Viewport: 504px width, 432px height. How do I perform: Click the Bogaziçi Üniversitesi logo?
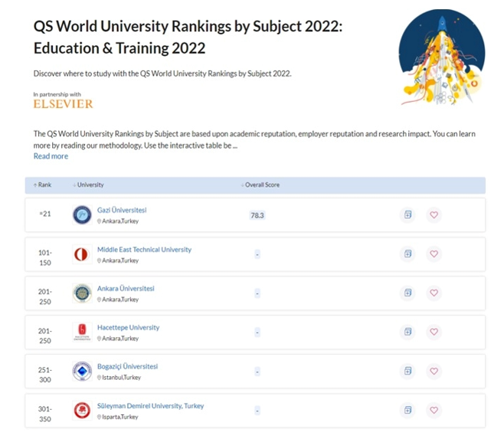(82, 371)
